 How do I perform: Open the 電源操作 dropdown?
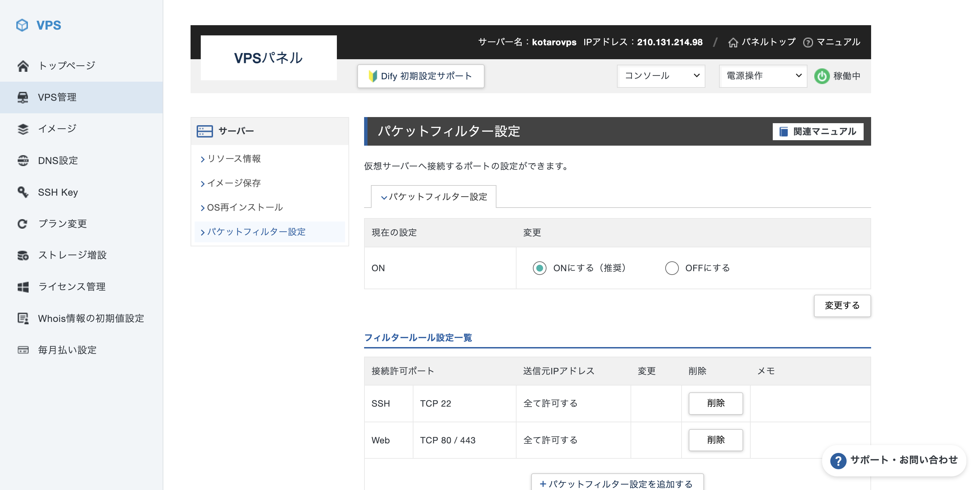763,76
